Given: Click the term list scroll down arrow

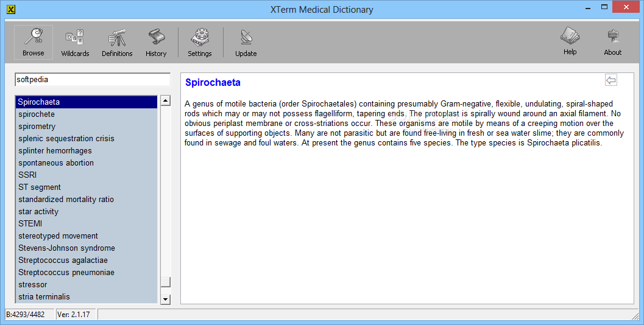Looking at the screenshot, I should (166, 299).
